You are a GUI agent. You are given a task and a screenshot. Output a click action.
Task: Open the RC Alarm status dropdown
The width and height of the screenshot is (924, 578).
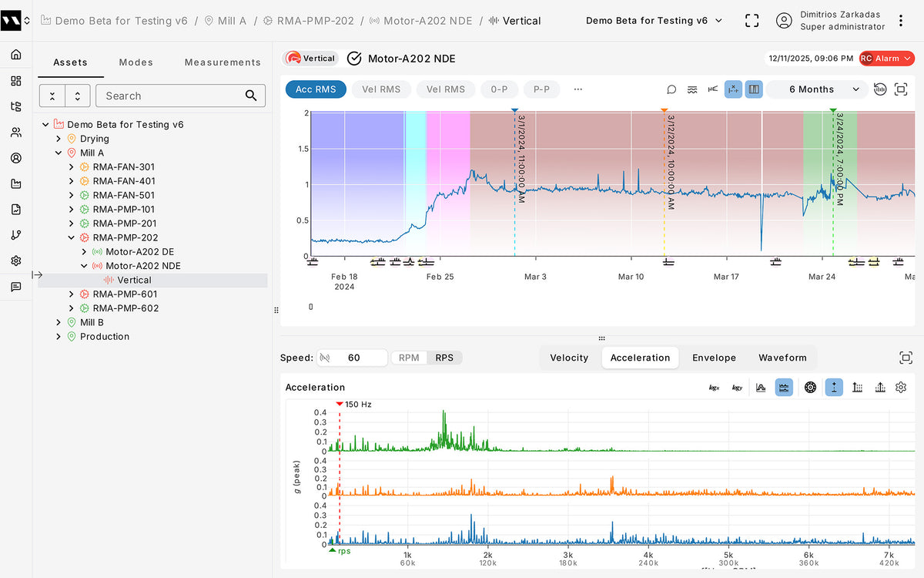click(887, 59)
